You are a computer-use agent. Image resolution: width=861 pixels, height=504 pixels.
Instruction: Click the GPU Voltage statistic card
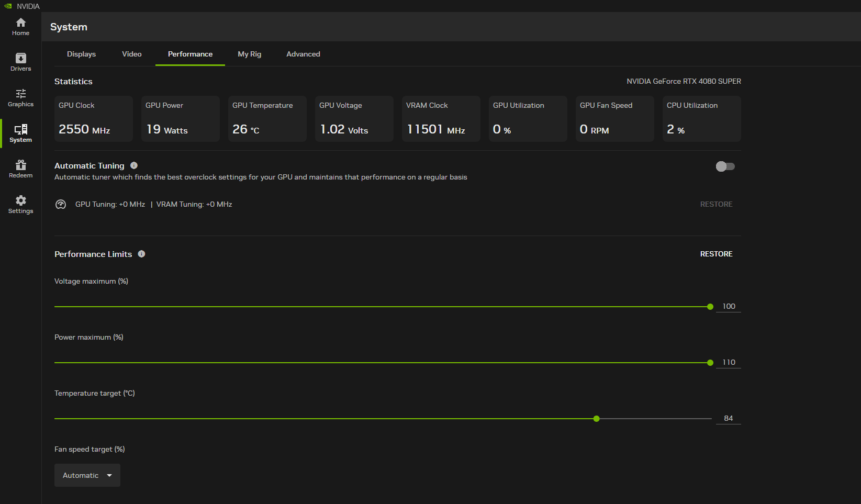click(x=354, y=119)
